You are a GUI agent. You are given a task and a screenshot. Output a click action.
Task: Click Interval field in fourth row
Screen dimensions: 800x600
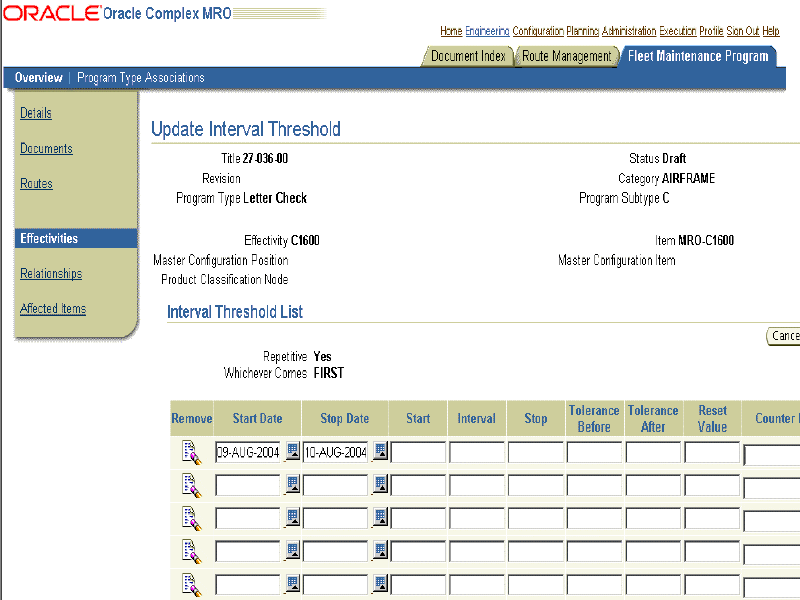coord(477,552)
